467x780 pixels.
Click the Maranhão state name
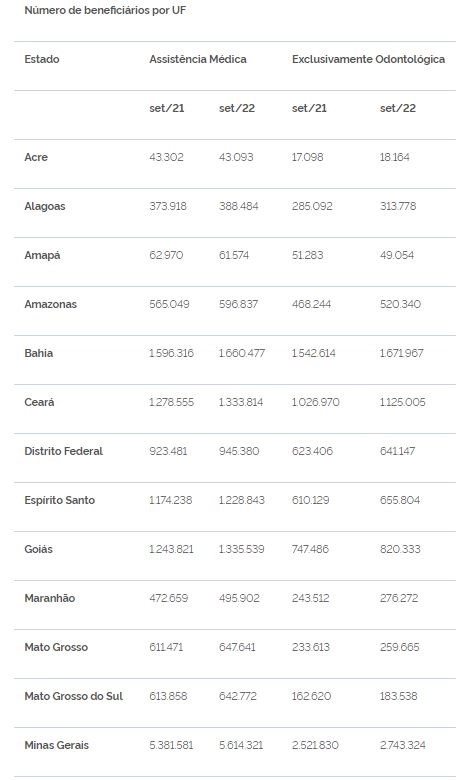50,598
